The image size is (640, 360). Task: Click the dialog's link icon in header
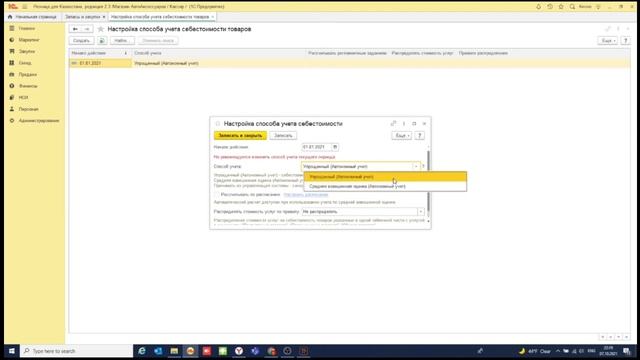tap(393, 123)
